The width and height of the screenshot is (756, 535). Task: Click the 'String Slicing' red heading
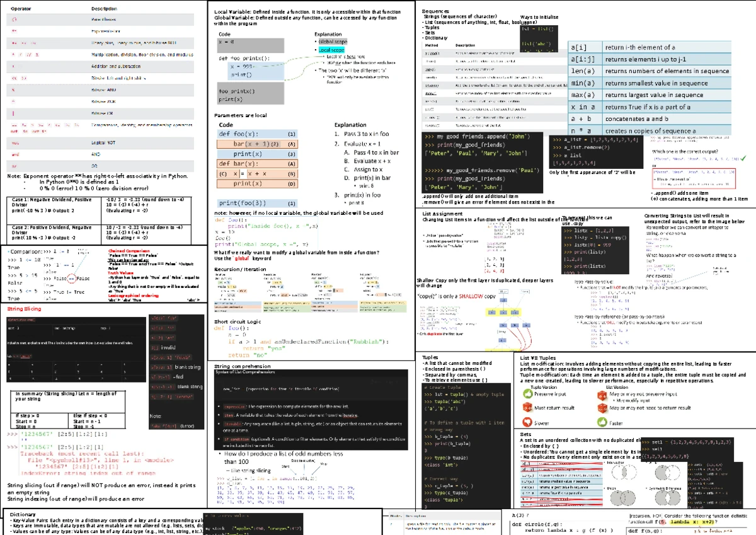point(24,309)
